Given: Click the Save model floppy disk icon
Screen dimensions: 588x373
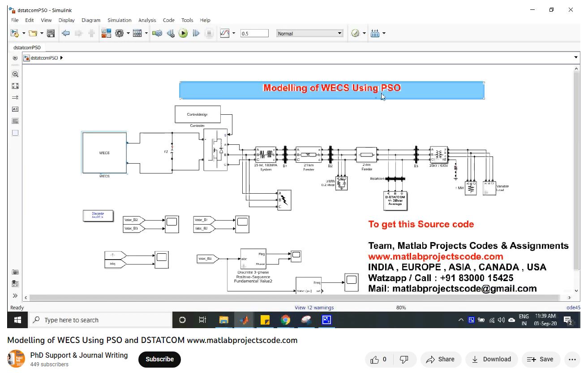Looking at the screenshot, I should (51, 33).
